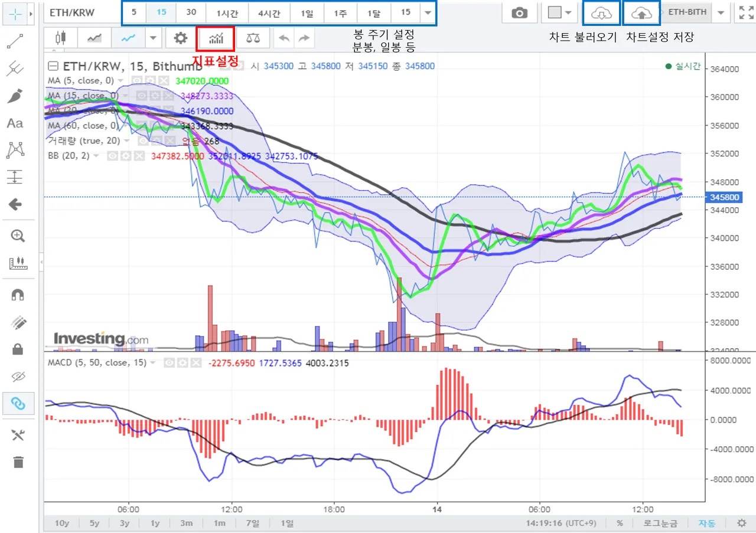Remove the MA (5, close, 0) indicator
The height and width of the screenshot is (533, 756).
[164, 80]
